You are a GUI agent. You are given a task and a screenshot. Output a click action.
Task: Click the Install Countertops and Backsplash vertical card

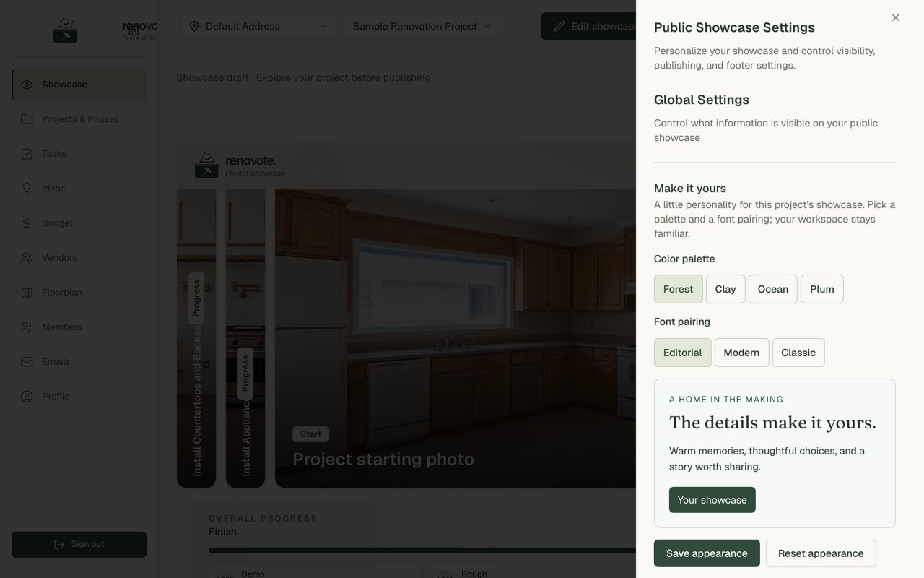point(196,339)
